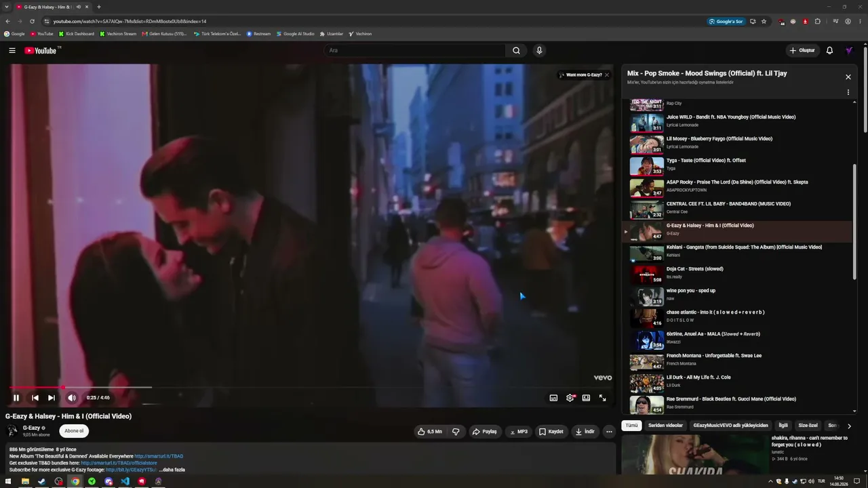Open the 'Oluştur' create button
Viewport: 868px width, 488px height.
[802, 50]
